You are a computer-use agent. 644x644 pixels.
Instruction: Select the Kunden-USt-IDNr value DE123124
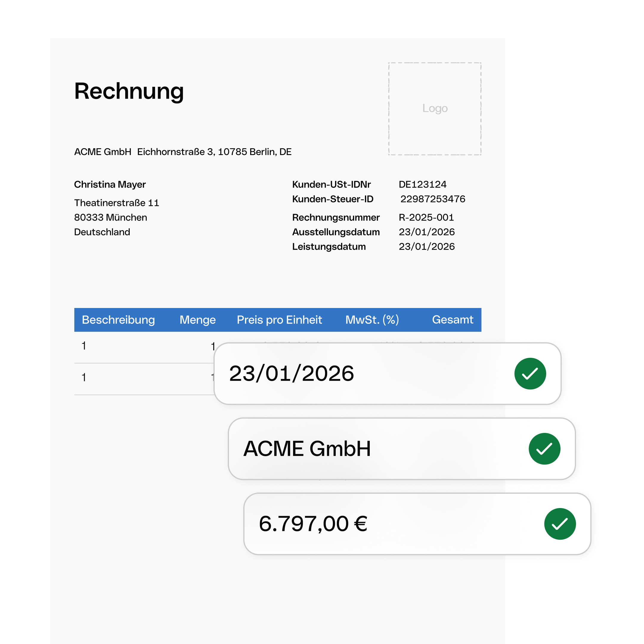click(x=423, y=184)
